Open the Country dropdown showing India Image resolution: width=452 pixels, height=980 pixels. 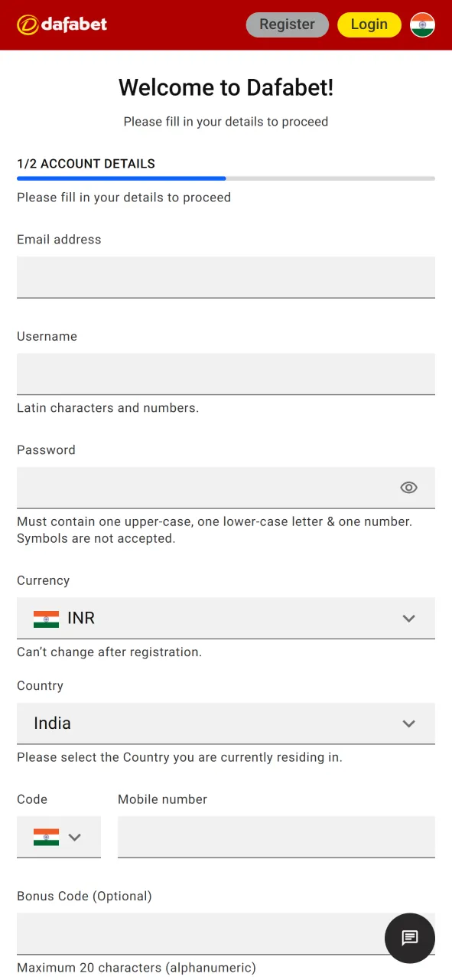click(x=226, y=724)
